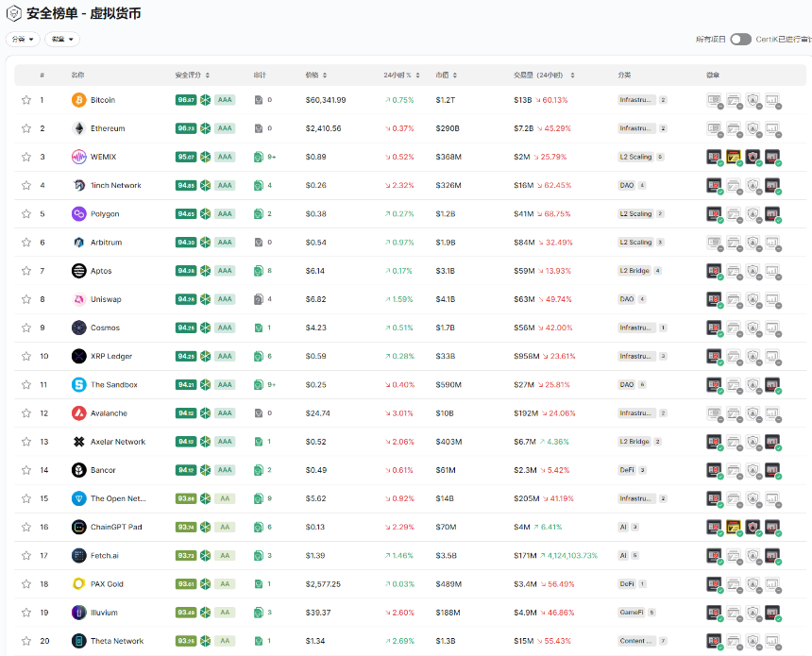Click the 1inch Network logo

78,185
